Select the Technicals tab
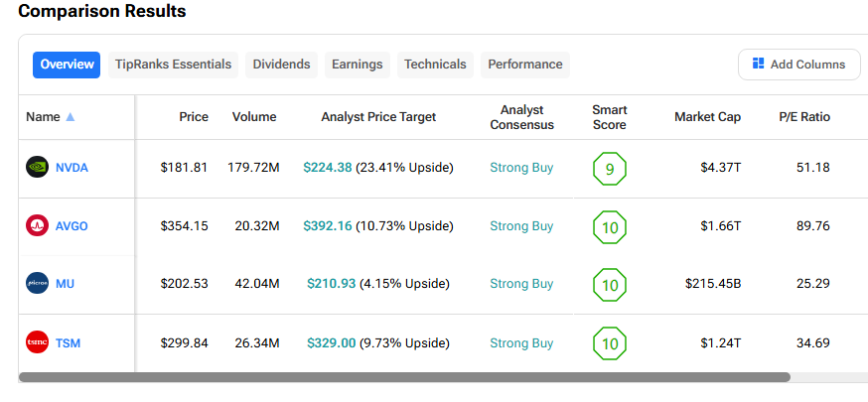 435,65
